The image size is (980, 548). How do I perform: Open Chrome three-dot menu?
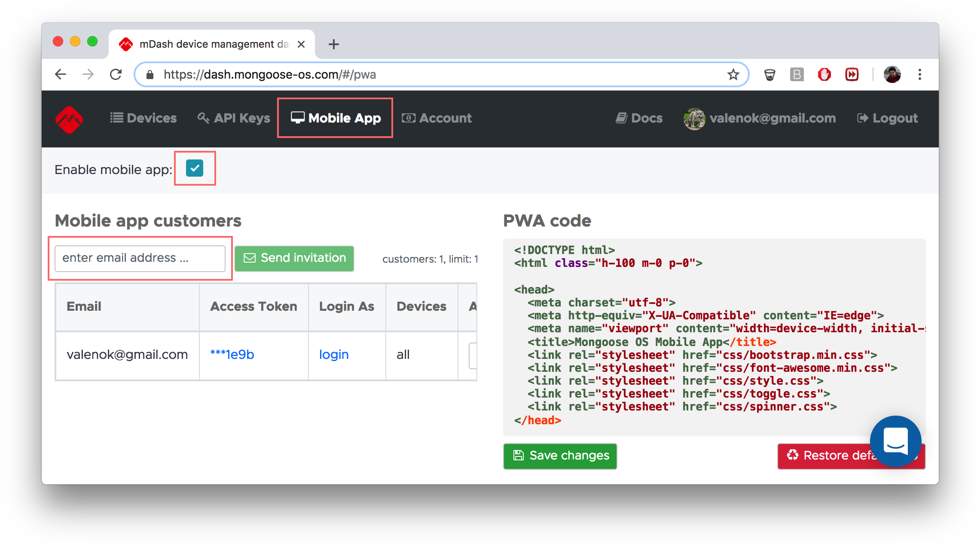point(920,74)
